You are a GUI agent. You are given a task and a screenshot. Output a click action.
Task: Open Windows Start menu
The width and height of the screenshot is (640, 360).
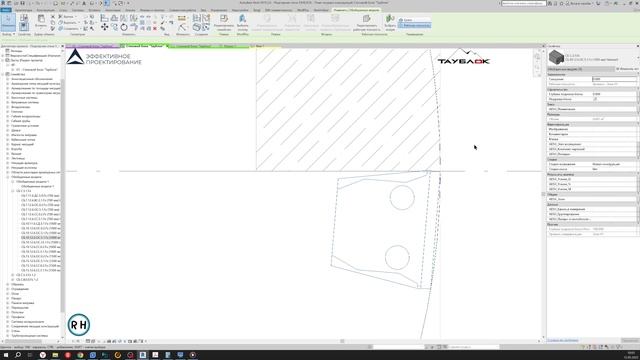(x=6, y=355)
